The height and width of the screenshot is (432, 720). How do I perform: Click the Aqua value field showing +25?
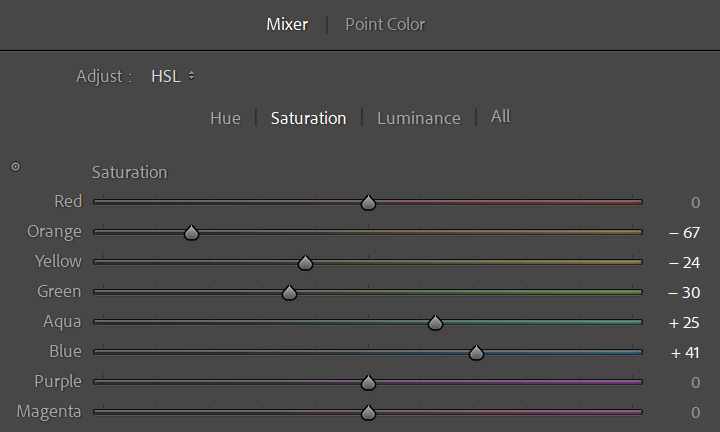pyautogui.click(x=684, y=323)
